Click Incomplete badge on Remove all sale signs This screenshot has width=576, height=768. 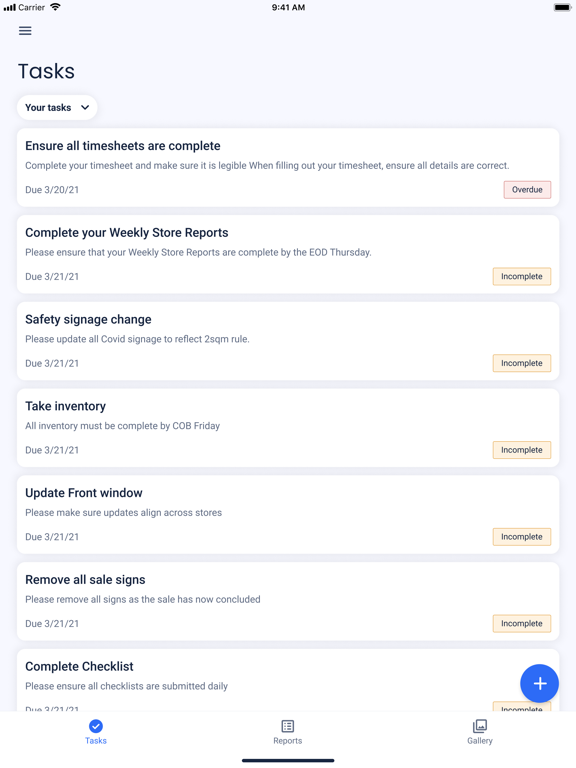pyautogui.click(x=522, y=624)
